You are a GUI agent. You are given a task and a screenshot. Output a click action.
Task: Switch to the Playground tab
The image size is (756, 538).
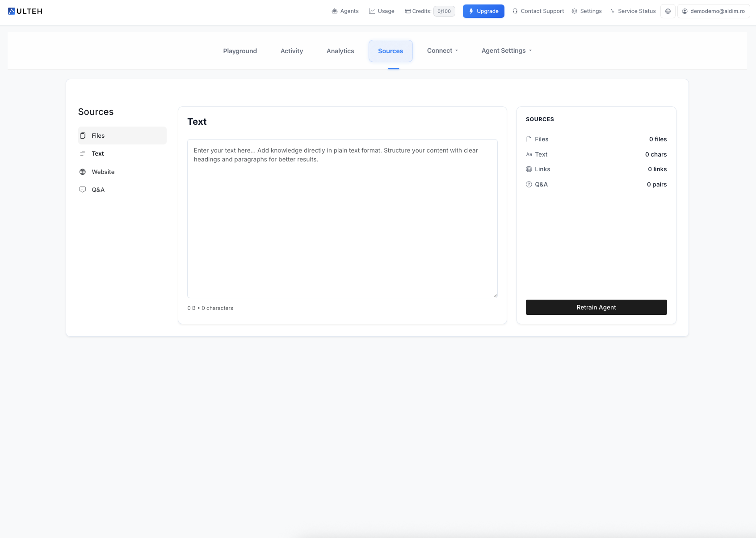pos(240,51)
